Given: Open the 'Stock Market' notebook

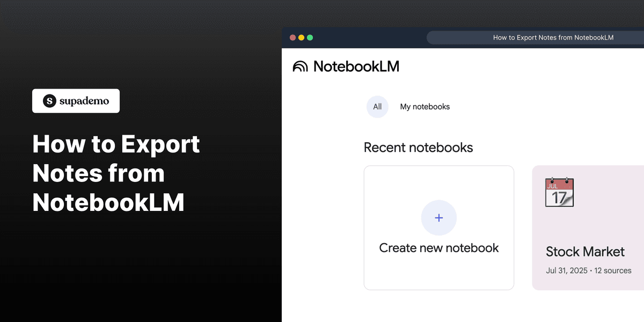Looking at the screenshot, I should (x=585, y=251).
